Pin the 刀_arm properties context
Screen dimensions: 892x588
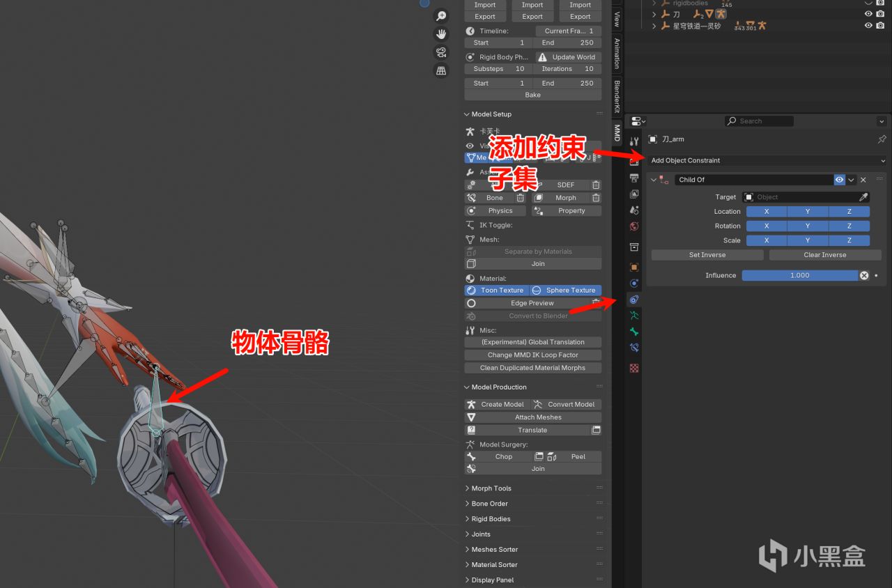882,139
